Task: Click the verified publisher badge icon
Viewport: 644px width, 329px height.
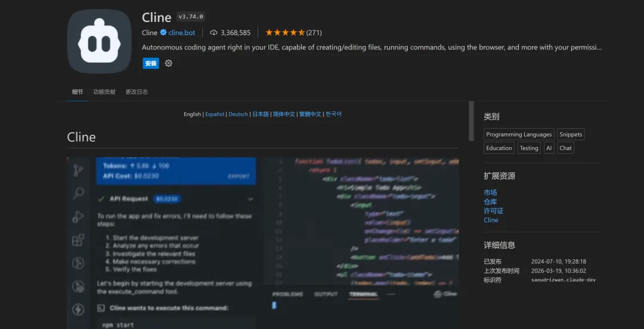Action: click(163, 32)
